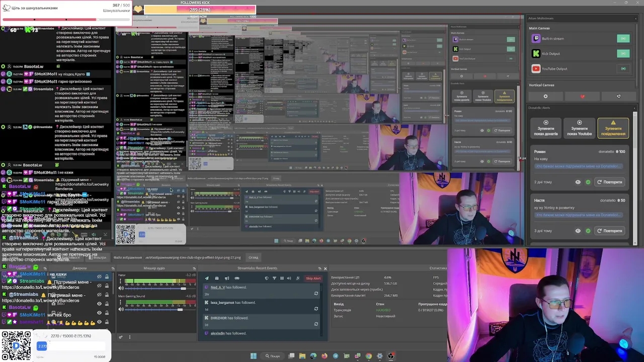The width and height of the screenshot is (644, 362).
Task: Toggle the Kick Output stream
Action: (x=623, y=54)
